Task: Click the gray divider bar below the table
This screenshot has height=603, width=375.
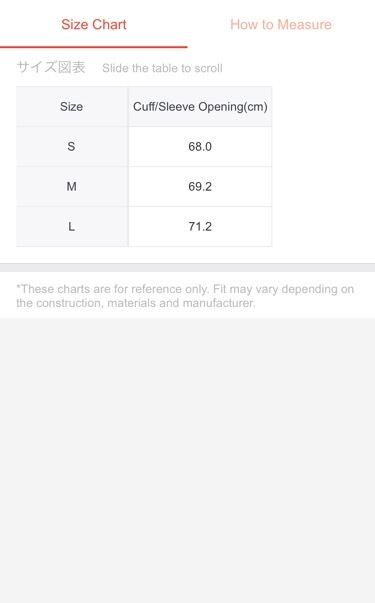Action: [x=187, y=268]
